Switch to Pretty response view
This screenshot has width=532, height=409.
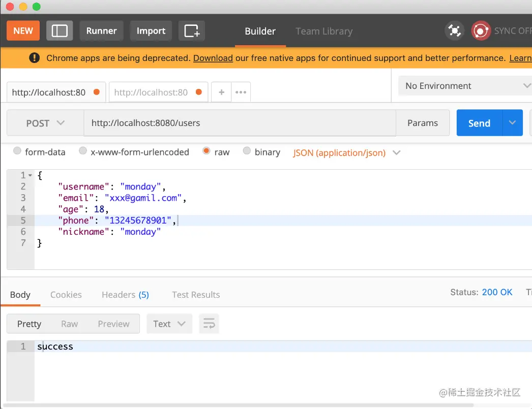tap(29, 324)
